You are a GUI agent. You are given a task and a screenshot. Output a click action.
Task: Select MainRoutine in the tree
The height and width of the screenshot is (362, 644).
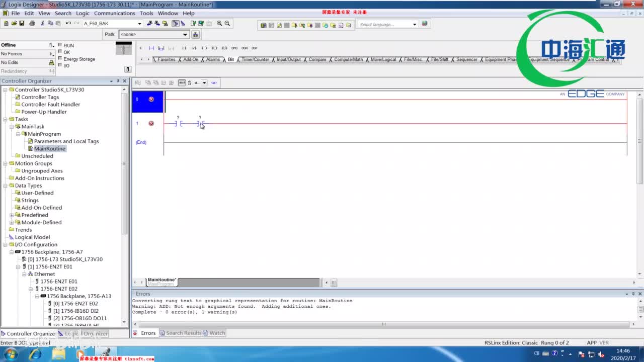[50, 149]
